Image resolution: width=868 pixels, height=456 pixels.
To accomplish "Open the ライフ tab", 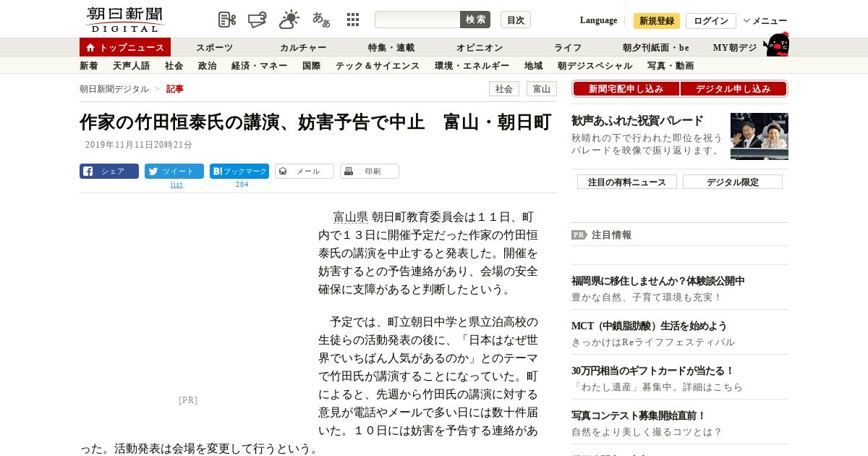I will tap(568, 47).
